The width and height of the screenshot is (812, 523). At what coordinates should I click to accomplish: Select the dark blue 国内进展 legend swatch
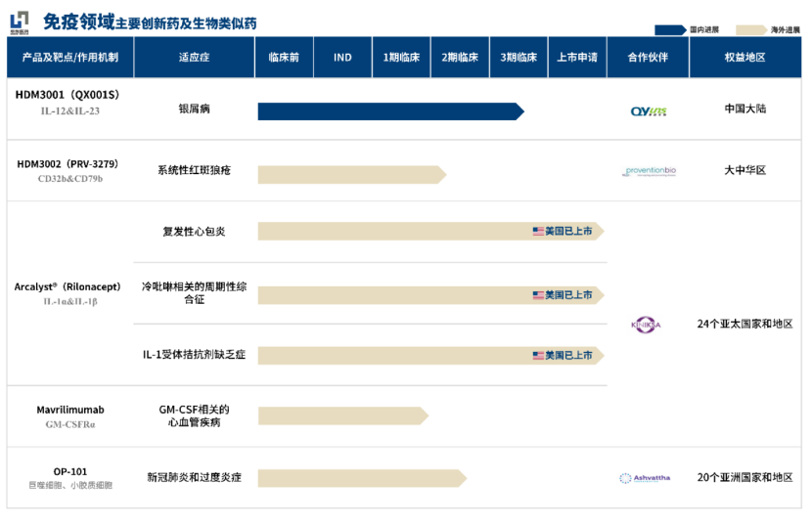[x=683, y=30]
